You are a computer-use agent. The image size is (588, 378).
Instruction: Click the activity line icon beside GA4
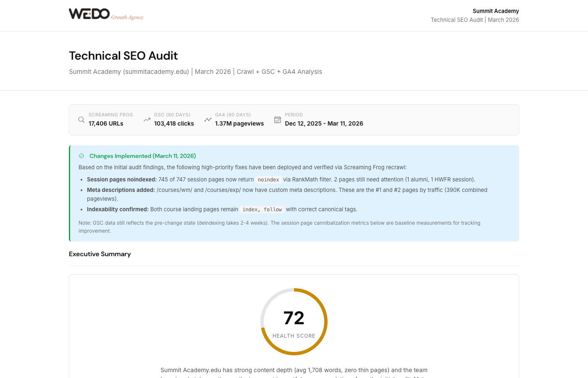(208, 120)
